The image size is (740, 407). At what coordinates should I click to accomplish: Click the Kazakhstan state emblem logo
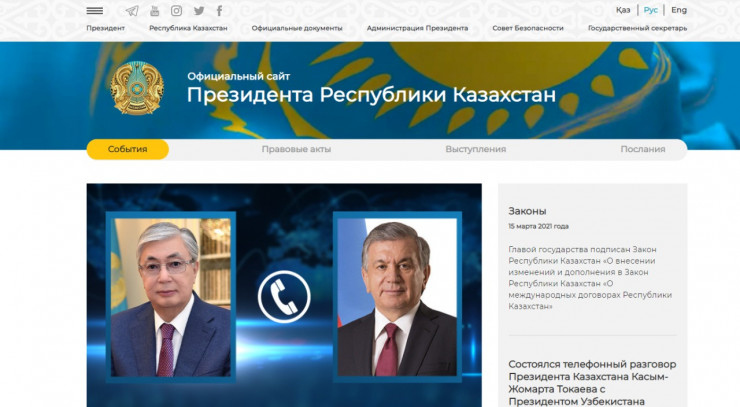[135, 89]
